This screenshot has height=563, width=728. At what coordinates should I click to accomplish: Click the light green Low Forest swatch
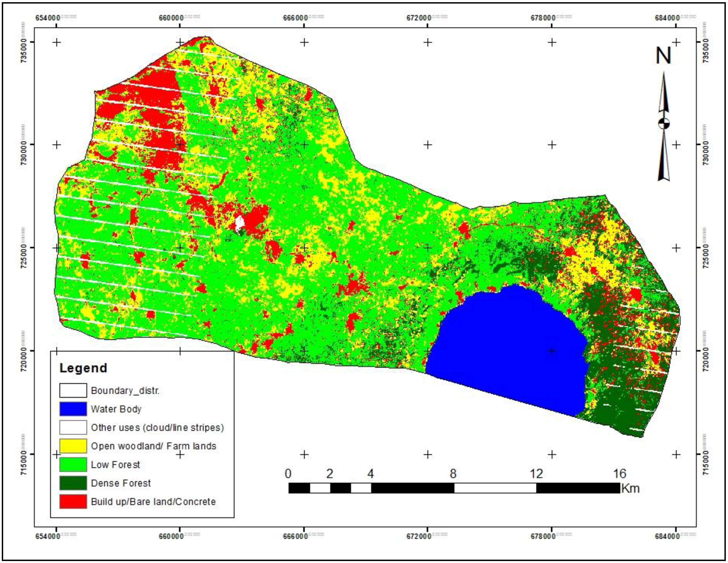[x=73, y=464]
